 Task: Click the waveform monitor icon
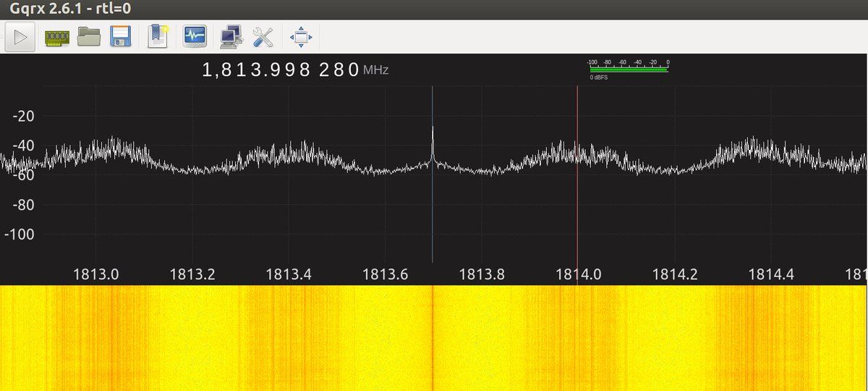click(x=195, y=36)
